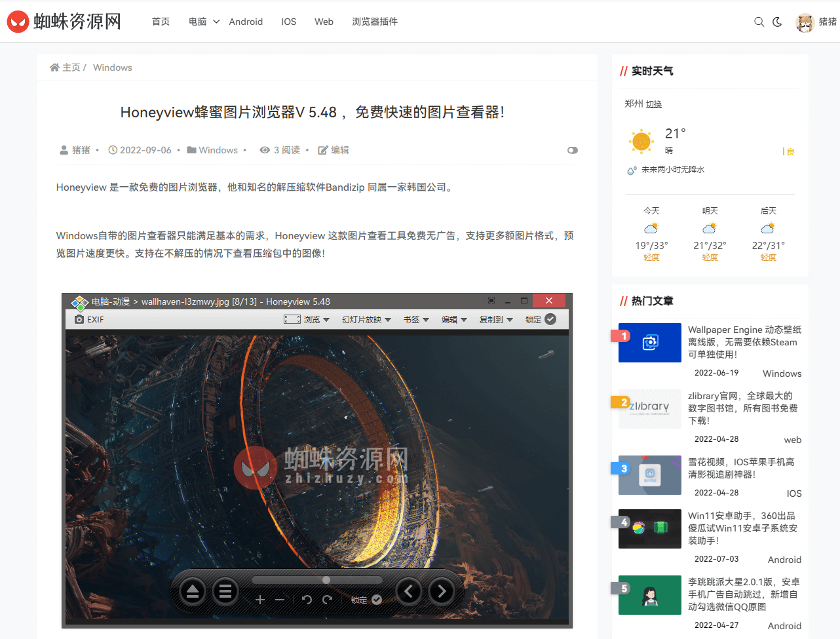Rotate image clockwise icon
840x639 pixels.
click(x=327, y=600)
